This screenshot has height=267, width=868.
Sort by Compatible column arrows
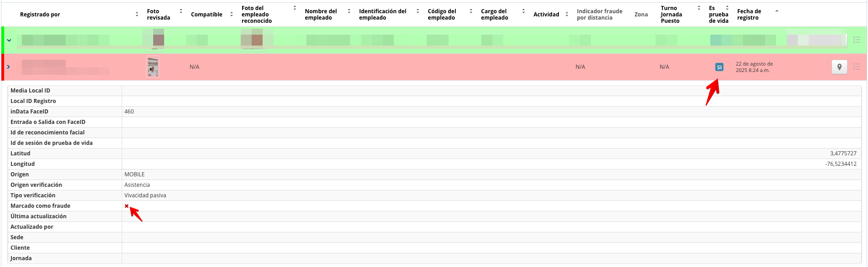(x=232, y=15)
